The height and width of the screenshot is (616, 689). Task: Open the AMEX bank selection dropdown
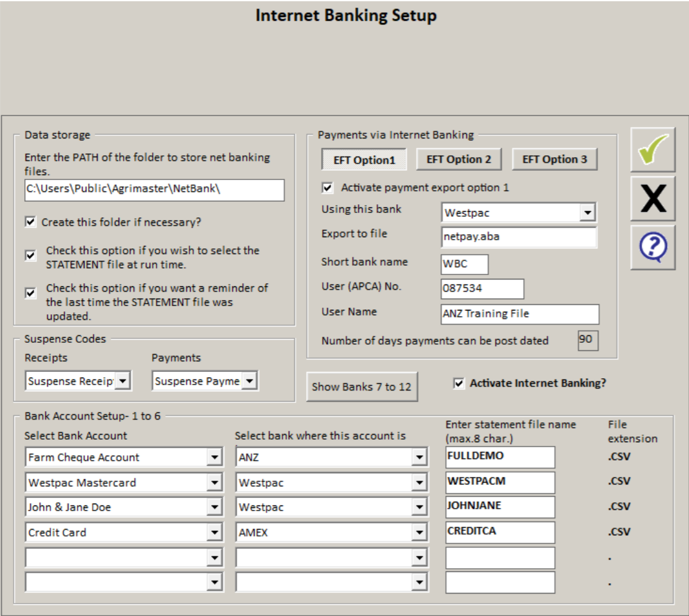(420, 532)
